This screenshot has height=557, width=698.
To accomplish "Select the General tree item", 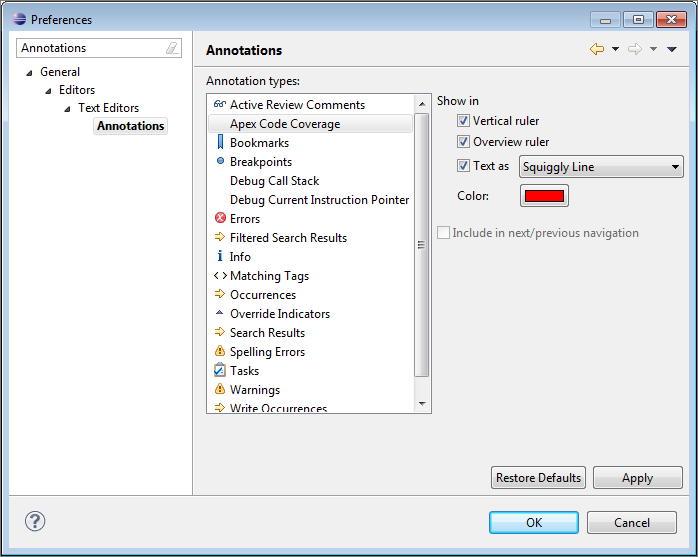I will [x=60, y=72].
